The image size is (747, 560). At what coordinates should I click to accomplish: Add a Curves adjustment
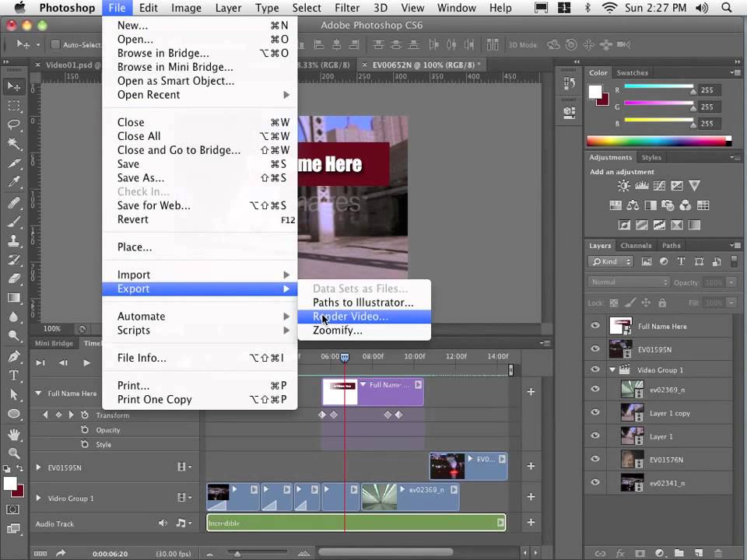point(659,186)
